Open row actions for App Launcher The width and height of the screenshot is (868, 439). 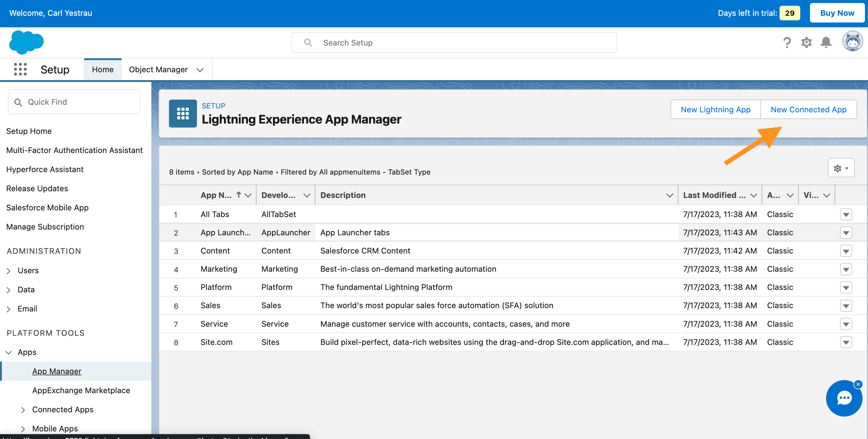coord(846,233)
